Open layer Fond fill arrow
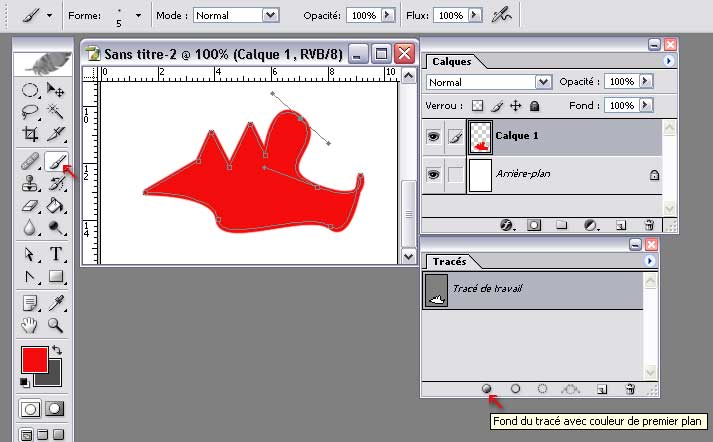 pyautogui.click(x=645, y=105)
